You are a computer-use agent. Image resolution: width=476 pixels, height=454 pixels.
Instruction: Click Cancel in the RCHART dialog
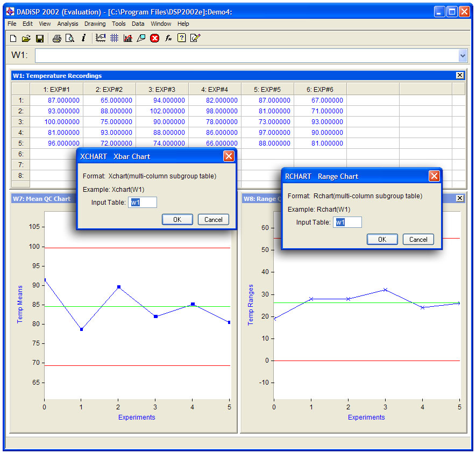click(418, 240)
